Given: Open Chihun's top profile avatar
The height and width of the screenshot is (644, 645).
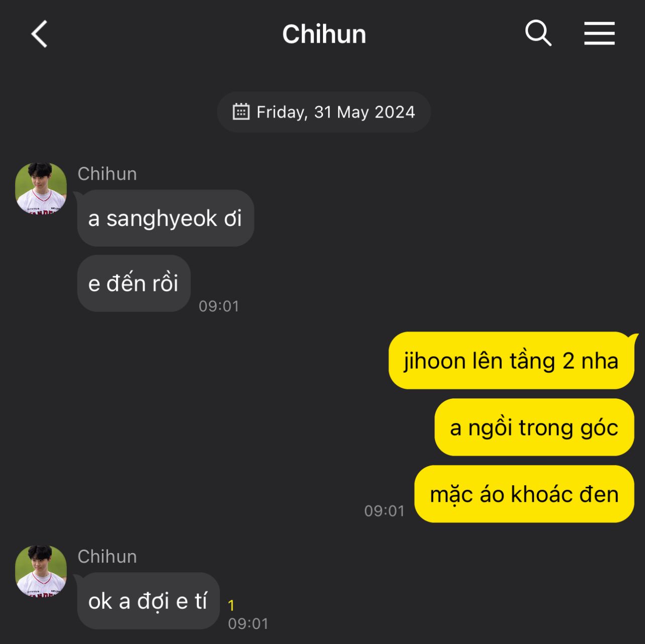Looking at the screenshot, I should (x=41, y=188).
